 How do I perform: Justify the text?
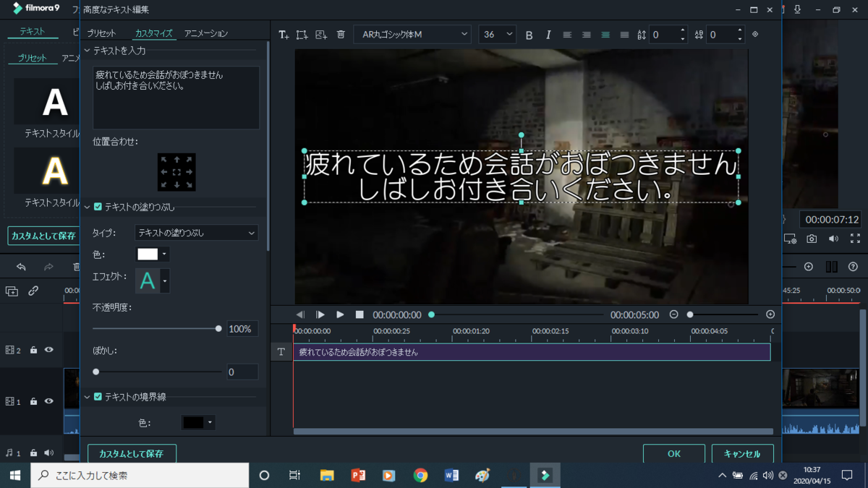624,35
